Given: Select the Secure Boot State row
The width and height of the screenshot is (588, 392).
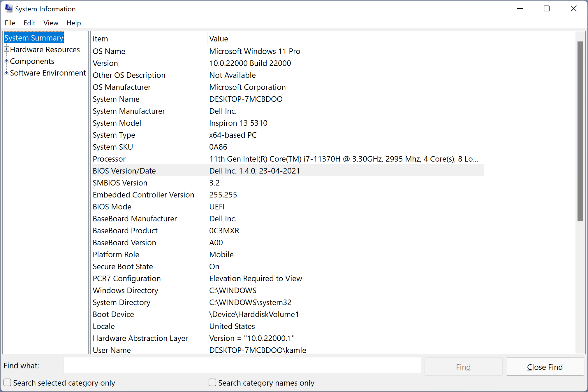Looking at the screenshot, I should [262, 266].
